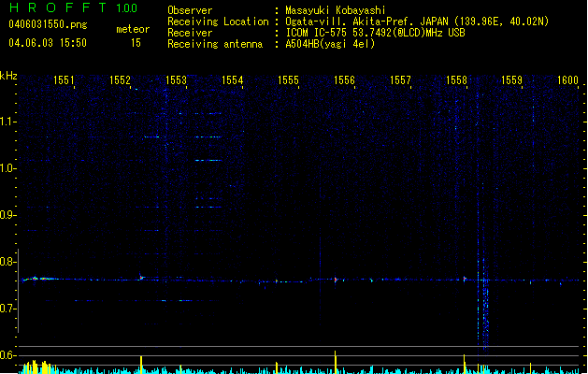Click the Receiving Location label
This screenshot has height=374, width=588.
click(x=218, y=22)
